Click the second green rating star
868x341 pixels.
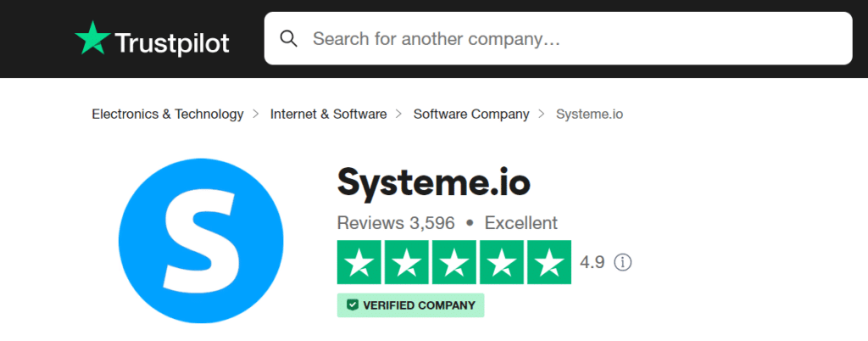pos(406,262)
